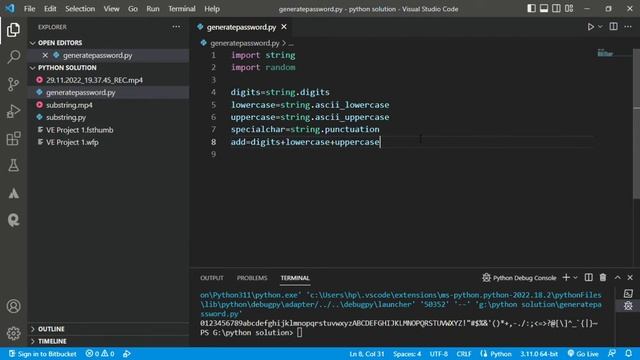Viewport: 640px width, 360px height.
Task: Open the Terminal menu
Action: (182, 9)
